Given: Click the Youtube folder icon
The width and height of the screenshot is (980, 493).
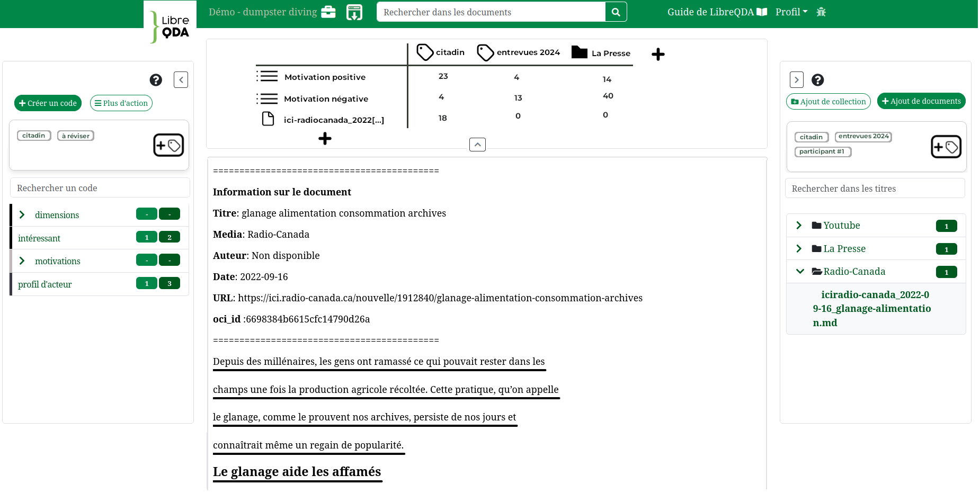Looking at the screenshot, I should (816, 226).
